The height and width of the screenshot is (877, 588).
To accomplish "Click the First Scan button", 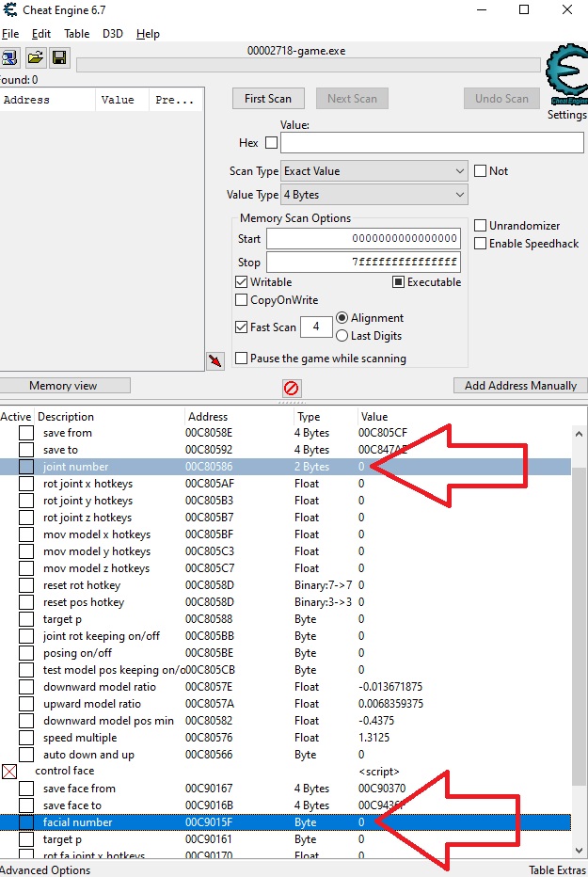I will [268, 99].
